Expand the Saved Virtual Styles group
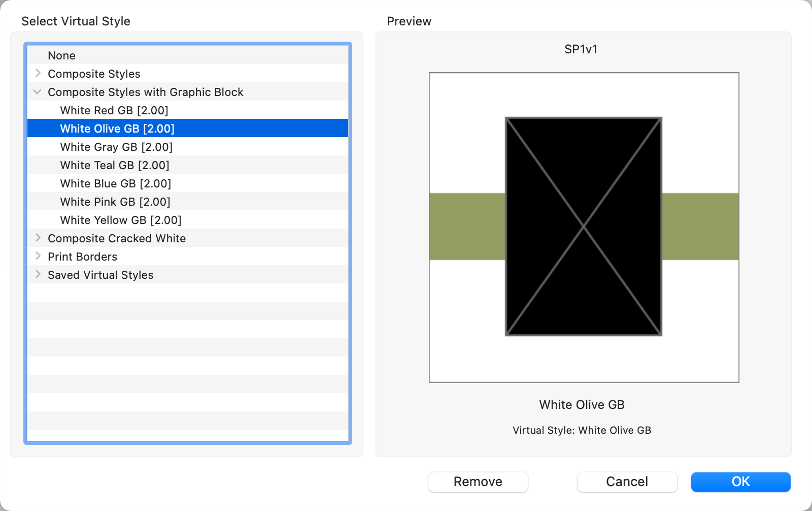This screenshot has width=812, height=511. tap(38, 275)
